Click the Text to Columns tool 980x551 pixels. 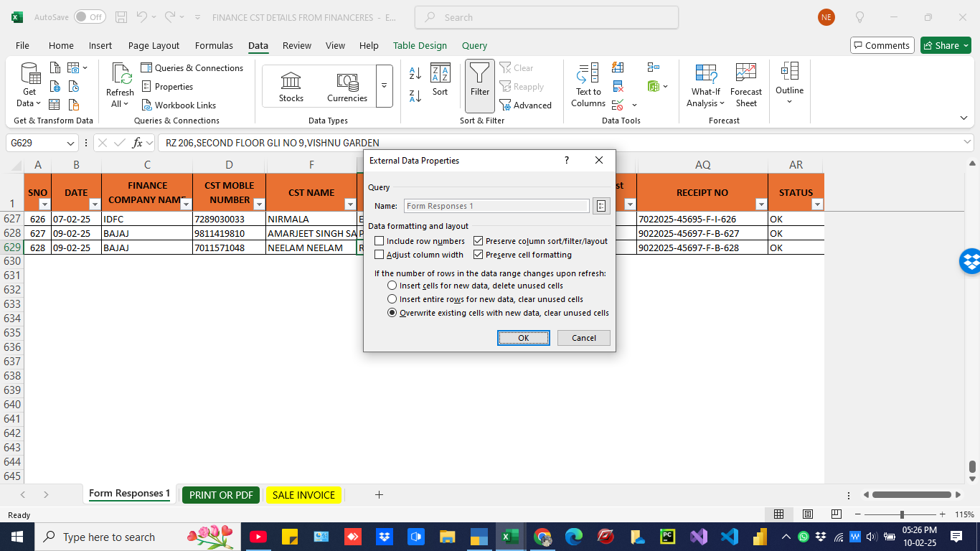(x=587, y=86)
